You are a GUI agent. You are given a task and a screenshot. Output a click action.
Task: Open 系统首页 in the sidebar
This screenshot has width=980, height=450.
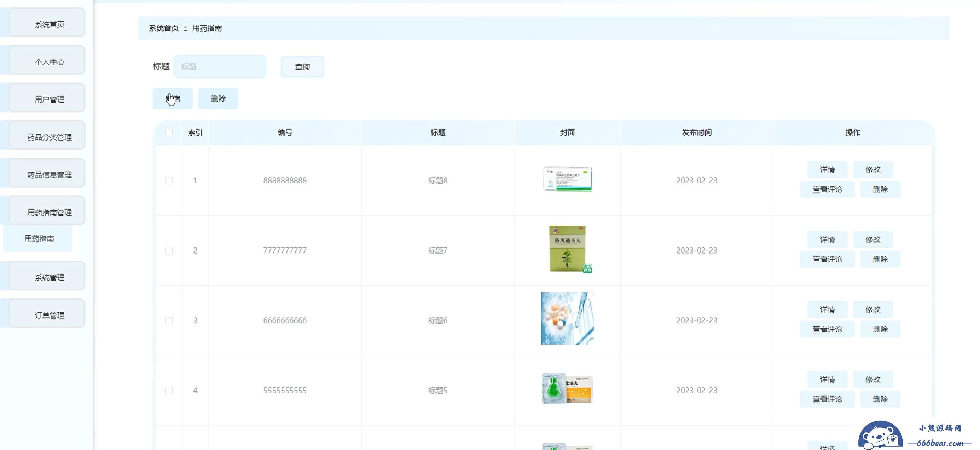47,23
